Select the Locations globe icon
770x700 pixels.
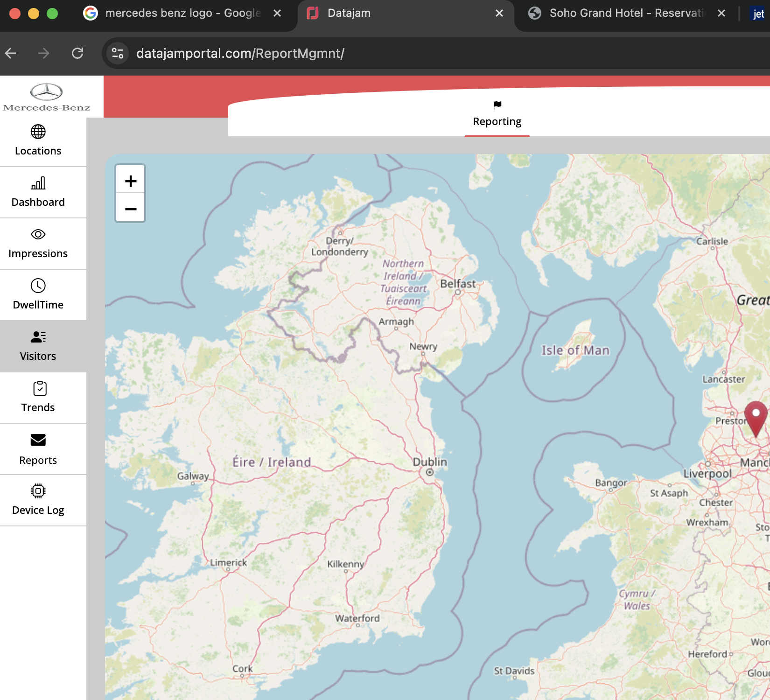pos(37,132)
